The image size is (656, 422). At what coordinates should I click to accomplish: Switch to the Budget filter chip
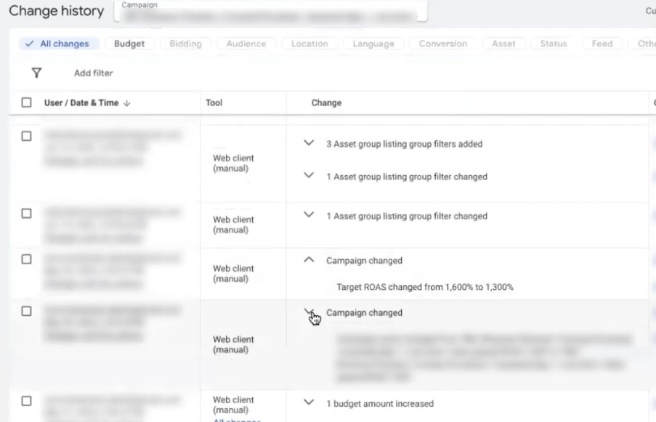coord(129,44)
